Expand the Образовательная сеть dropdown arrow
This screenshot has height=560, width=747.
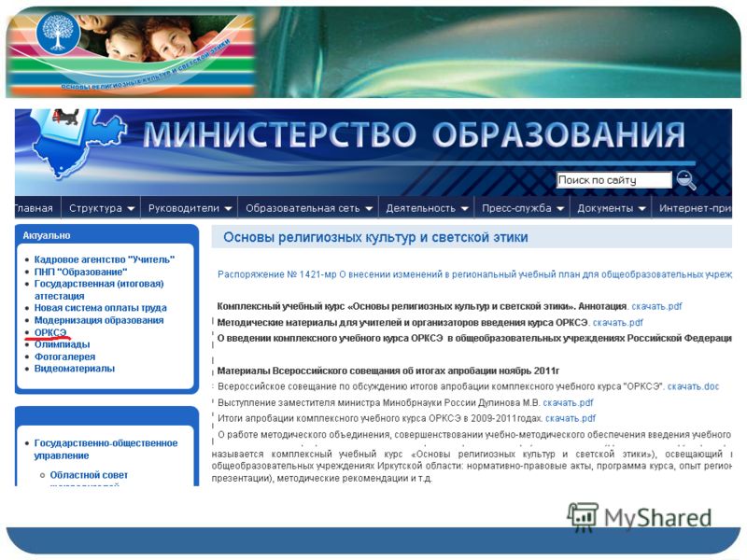tap(369, 208)
